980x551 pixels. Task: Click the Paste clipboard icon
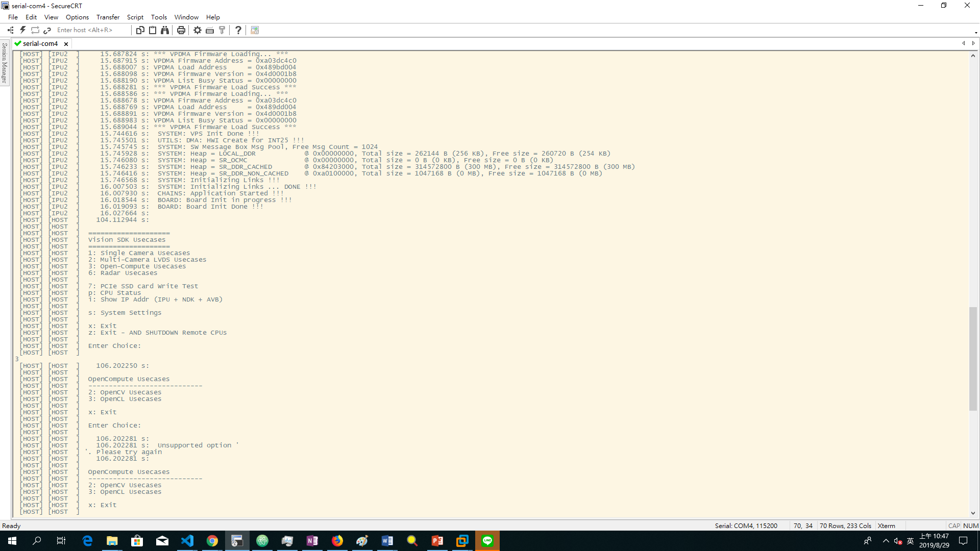tap(153, 30)
